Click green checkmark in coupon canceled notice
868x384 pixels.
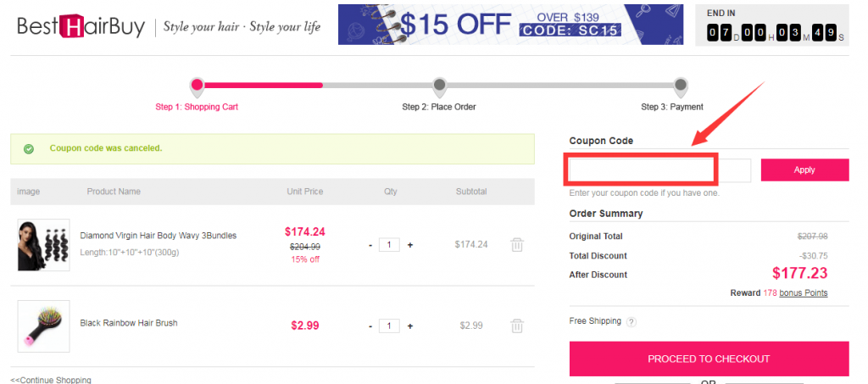(x=29, y=149)
